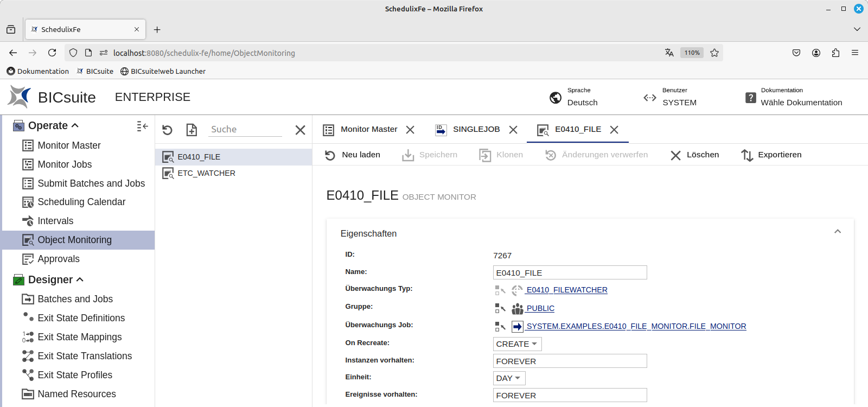The height and width of the screenshot is (407, 868).
Task: Click Löschen button
Action: [x=694, y=155]
